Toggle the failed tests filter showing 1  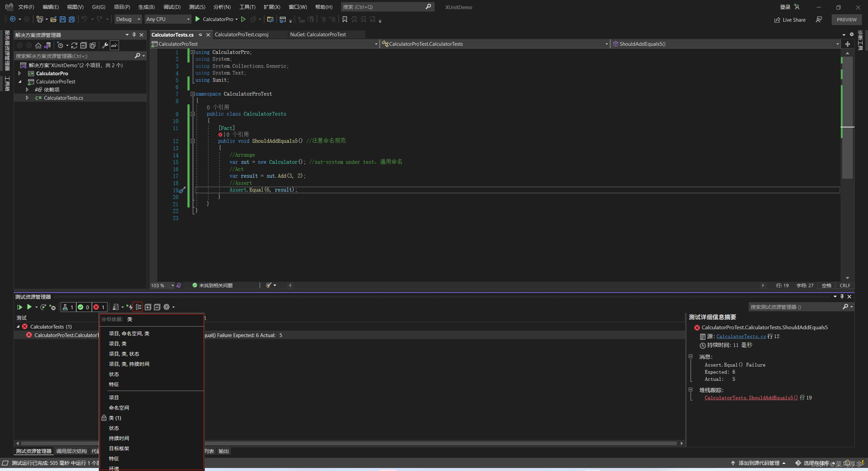pos(99,307)
